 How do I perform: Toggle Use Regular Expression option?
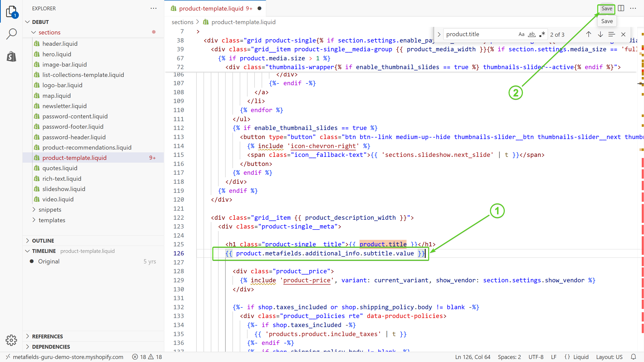click(542, 34)
